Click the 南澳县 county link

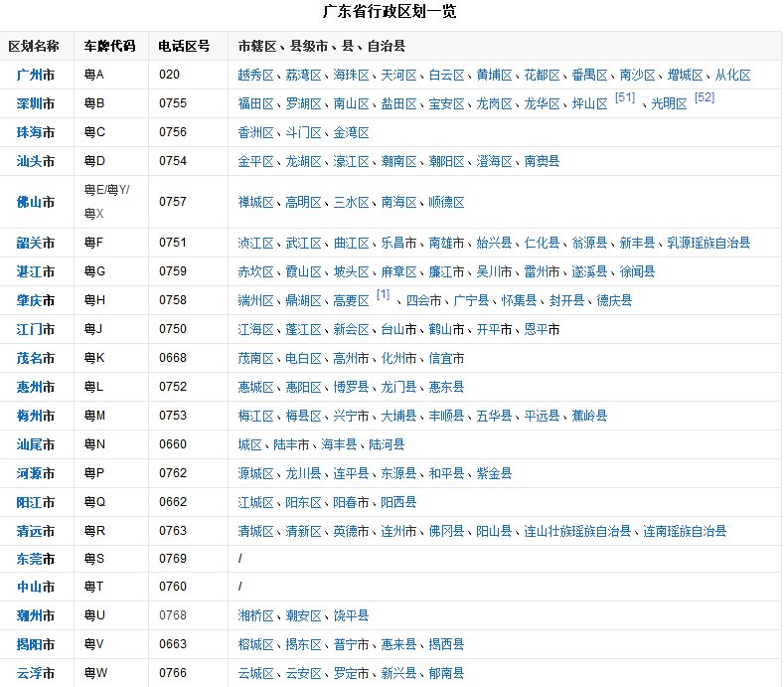pos(542,161)
